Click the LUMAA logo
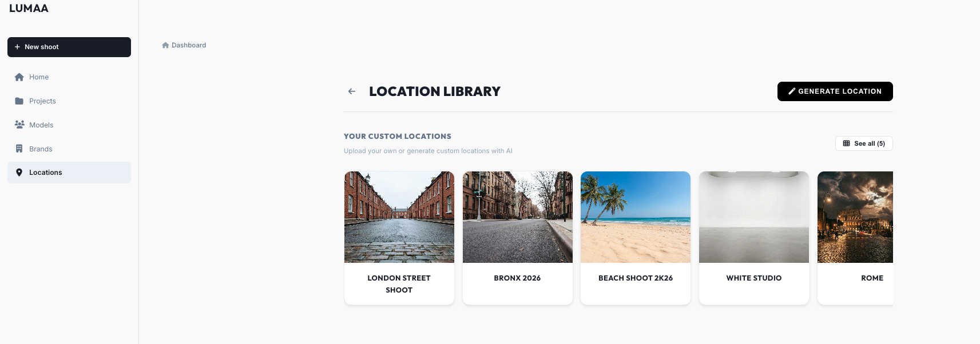980x344 pixels. tap(29, 9)
